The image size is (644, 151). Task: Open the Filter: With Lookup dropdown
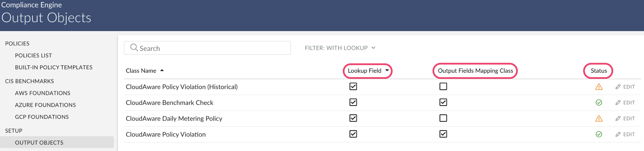(x=340, y=48)
